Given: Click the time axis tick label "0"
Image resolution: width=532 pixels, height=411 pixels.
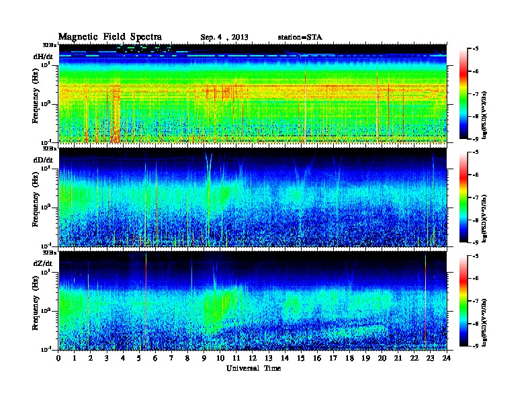Looking at the screenshot, I should pos(58,359).
